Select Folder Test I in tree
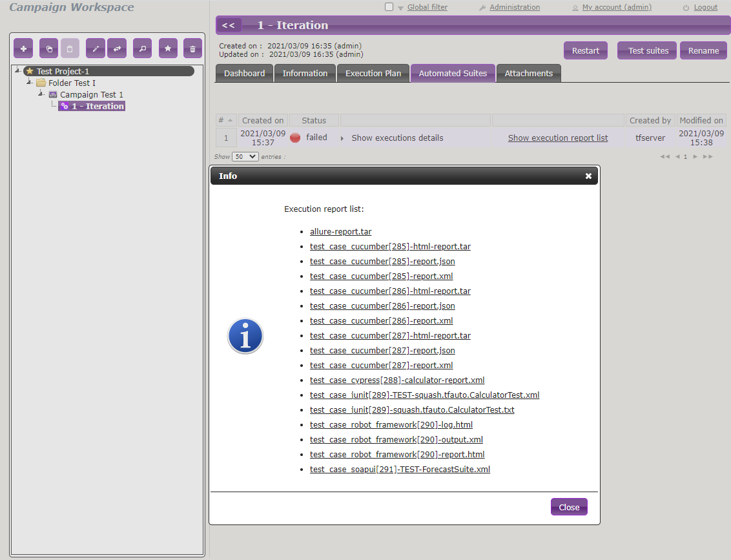This screenshot has width=731, height=560. pyautogui.click(x=72, y=83)
